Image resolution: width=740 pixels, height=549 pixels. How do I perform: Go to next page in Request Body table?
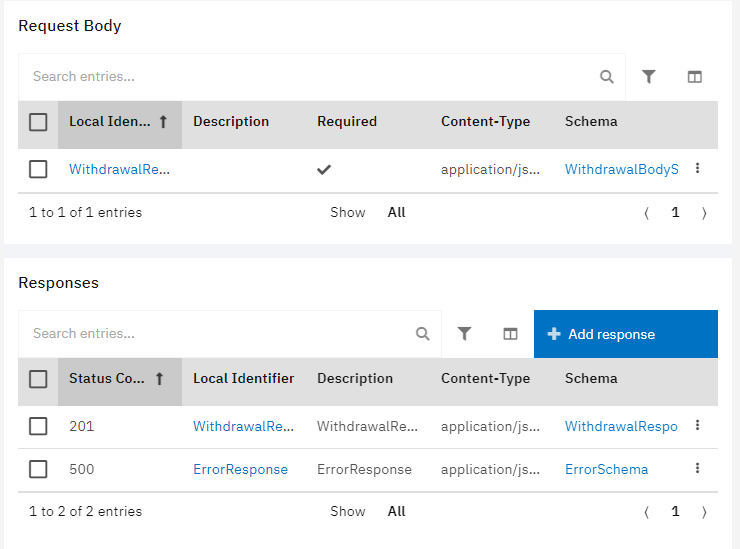coord(704,213)
